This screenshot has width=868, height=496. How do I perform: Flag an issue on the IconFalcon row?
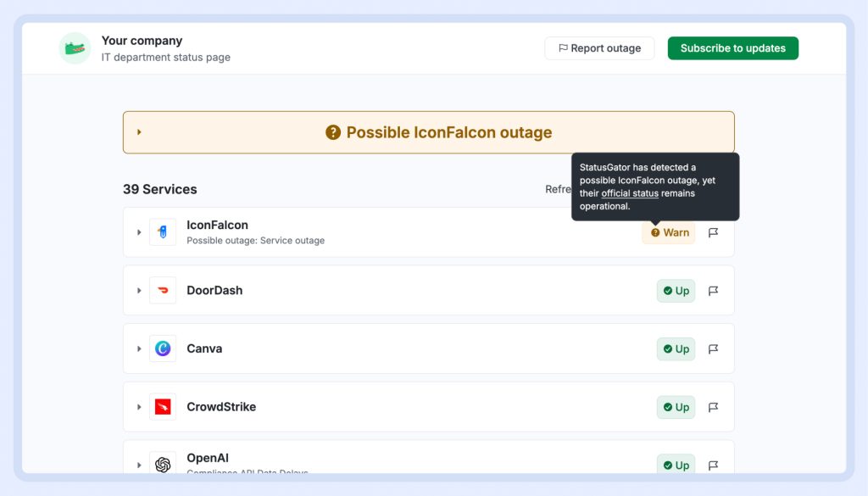714,232
